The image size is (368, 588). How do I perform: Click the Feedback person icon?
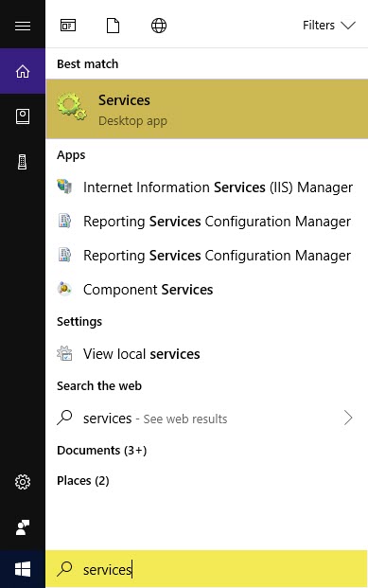[x=23, y=527]
